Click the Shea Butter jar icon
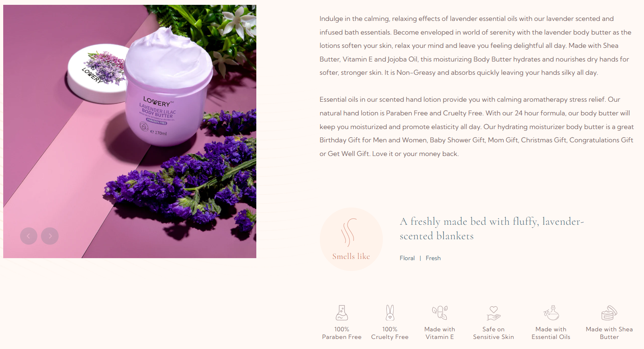The height and width of the screenshot is (349, 644). (609, 312)
